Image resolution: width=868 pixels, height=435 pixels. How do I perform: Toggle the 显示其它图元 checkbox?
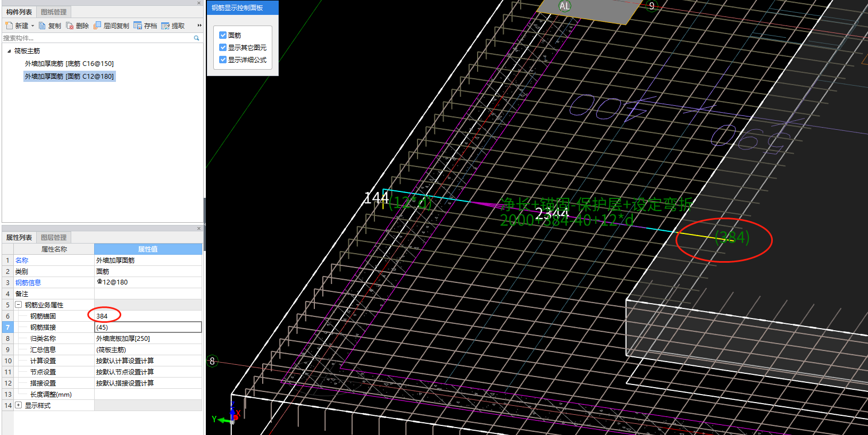point(223,47)
